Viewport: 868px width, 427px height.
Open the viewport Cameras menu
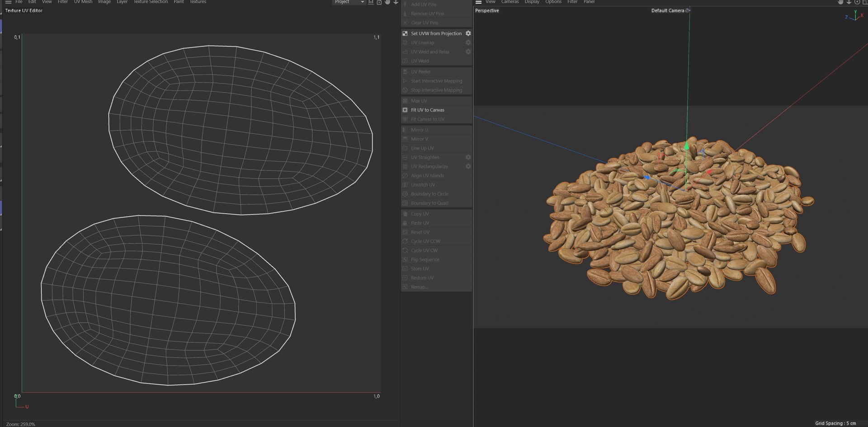(x=510, y=2)
